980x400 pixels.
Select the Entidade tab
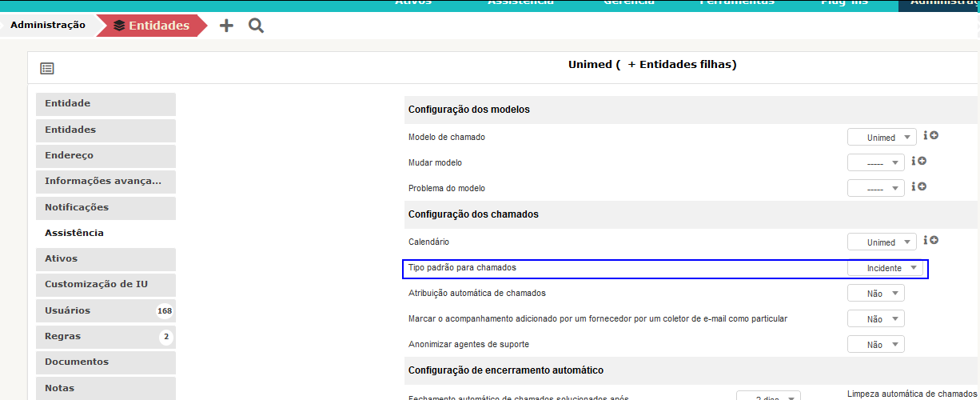click(106, 104)
